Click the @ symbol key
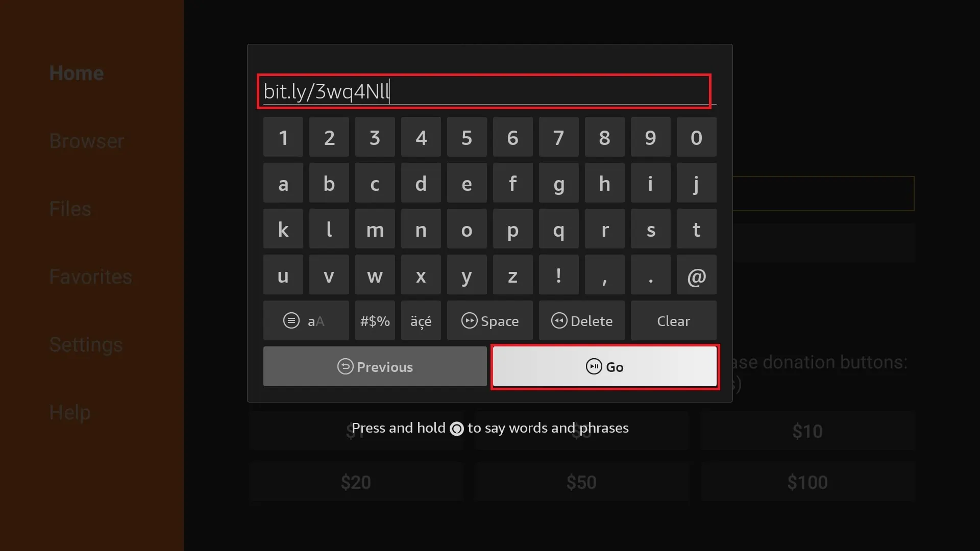Image resolution: width=980 pixels, height=551 pixels. coord(696,275)
